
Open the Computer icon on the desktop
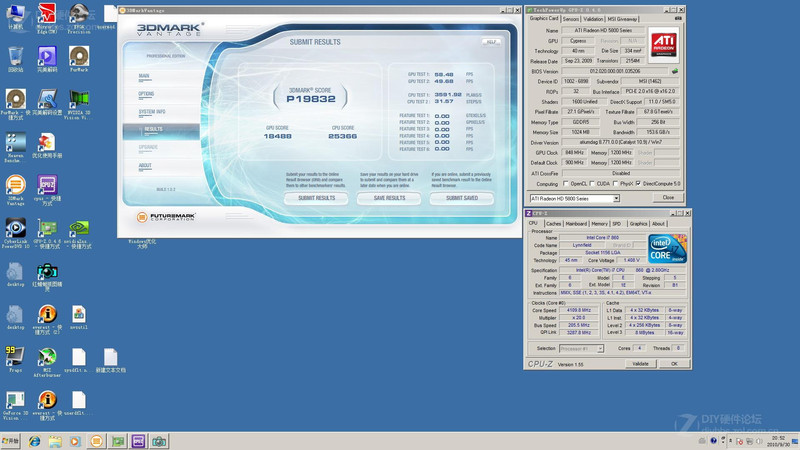click(x=15, y=16)
